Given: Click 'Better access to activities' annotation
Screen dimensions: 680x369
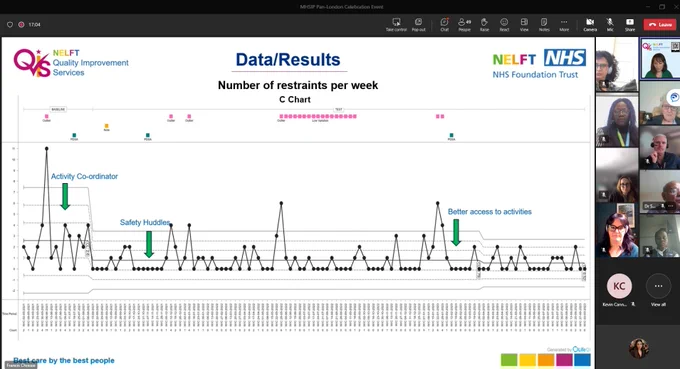Looking at the screenshot, I should tap(490, 212).
